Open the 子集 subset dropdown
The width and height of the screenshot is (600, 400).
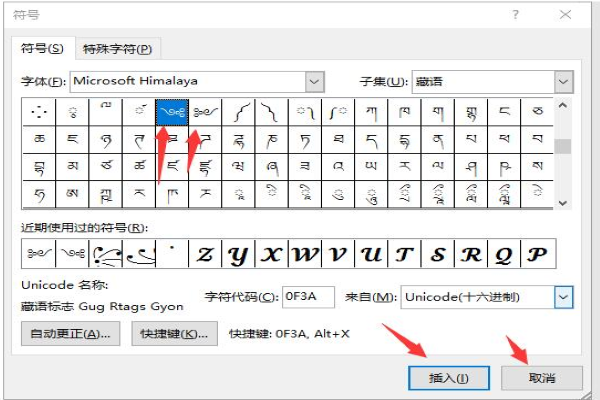564,81
